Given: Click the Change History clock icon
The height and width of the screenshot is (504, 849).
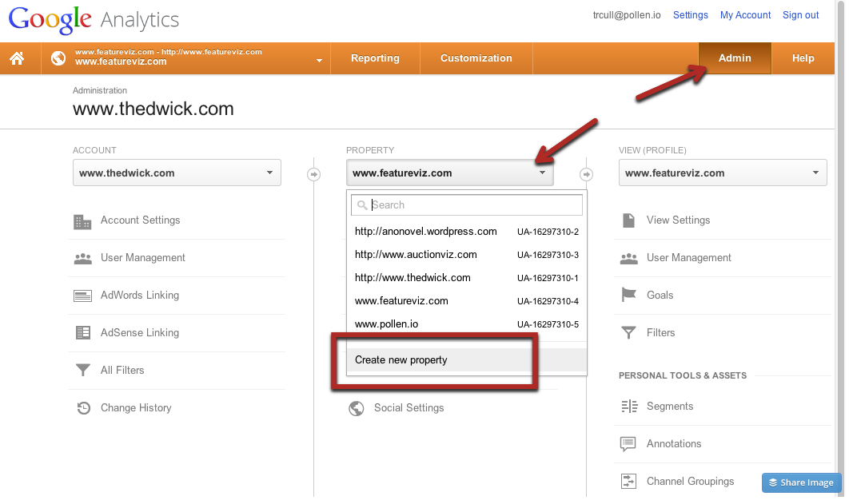Looking at the screenshot, I should tap(83, 407).
